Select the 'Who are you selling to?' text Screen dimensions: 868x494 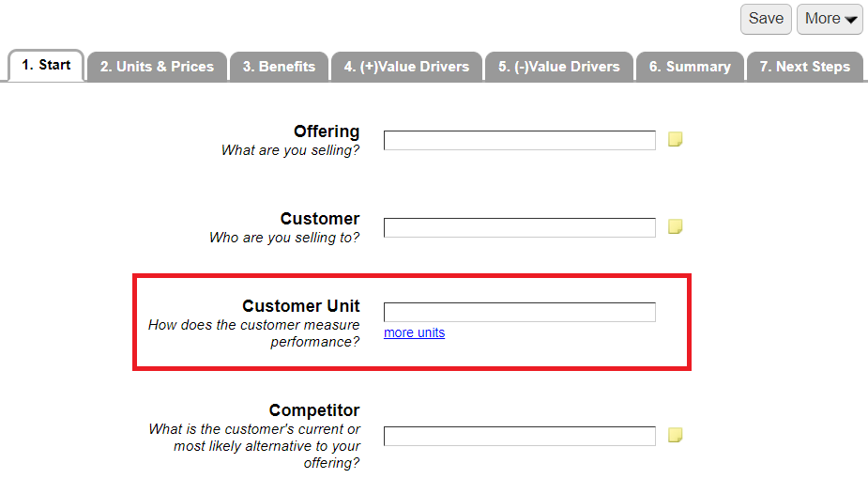tap(284, 238)
